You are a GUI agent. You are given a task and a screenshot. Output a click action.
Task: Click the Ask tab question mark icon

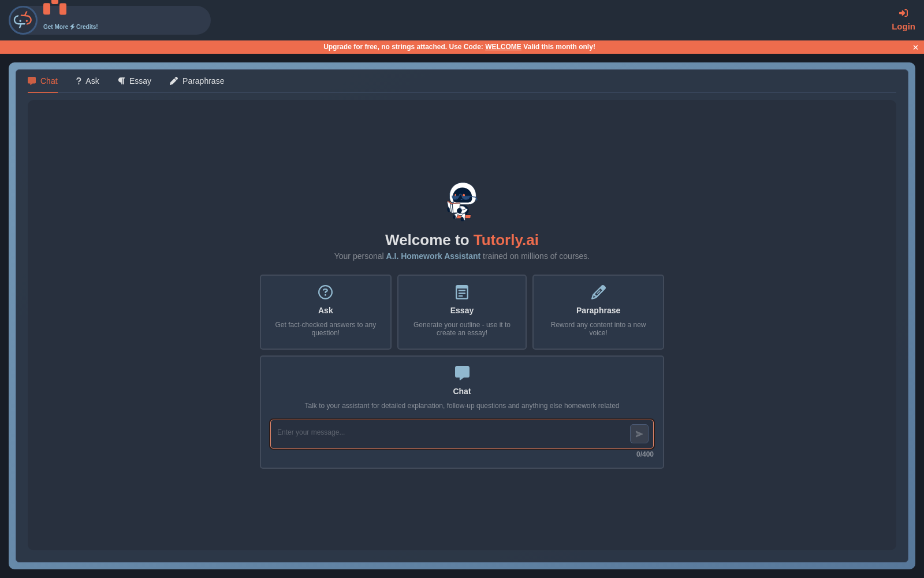click(x=79, y=81)
